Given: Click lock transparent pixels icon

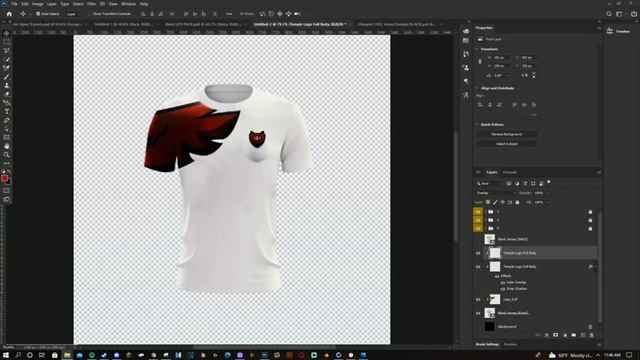Looking at the screenshot, I should click(488, 202).
